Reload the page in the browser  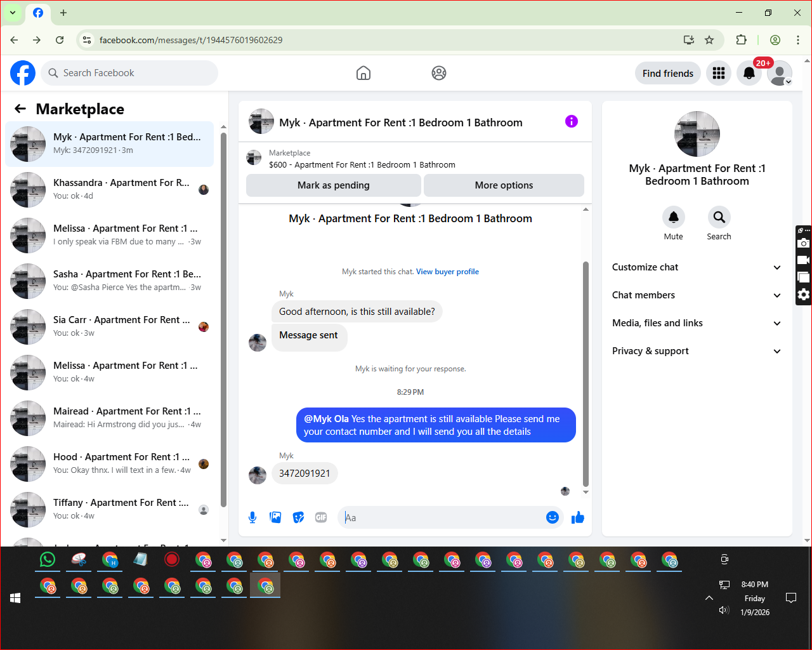(60, 40)
